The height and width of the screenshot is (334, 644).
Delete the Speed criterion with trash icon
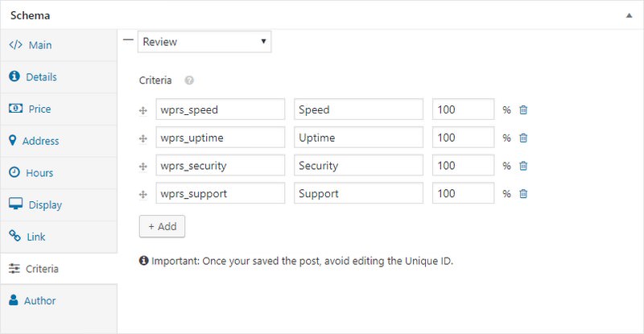(523, 109)
